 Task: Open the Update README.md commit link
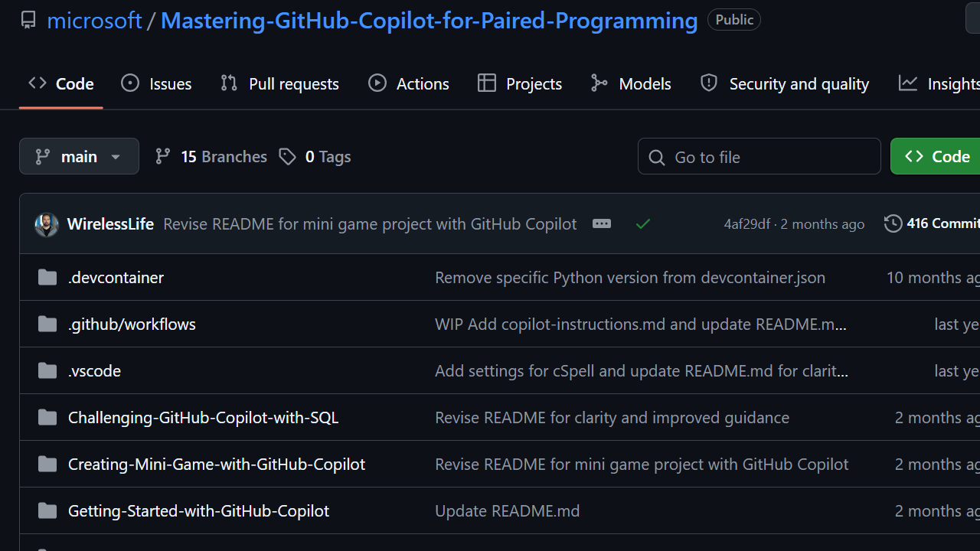[x=507, y=510]
